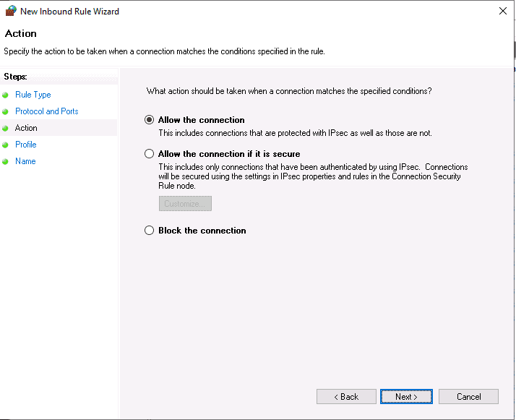Click the 'Action' page heading
516x420 pixels.
pyautogui.click(x=21, y=33)
